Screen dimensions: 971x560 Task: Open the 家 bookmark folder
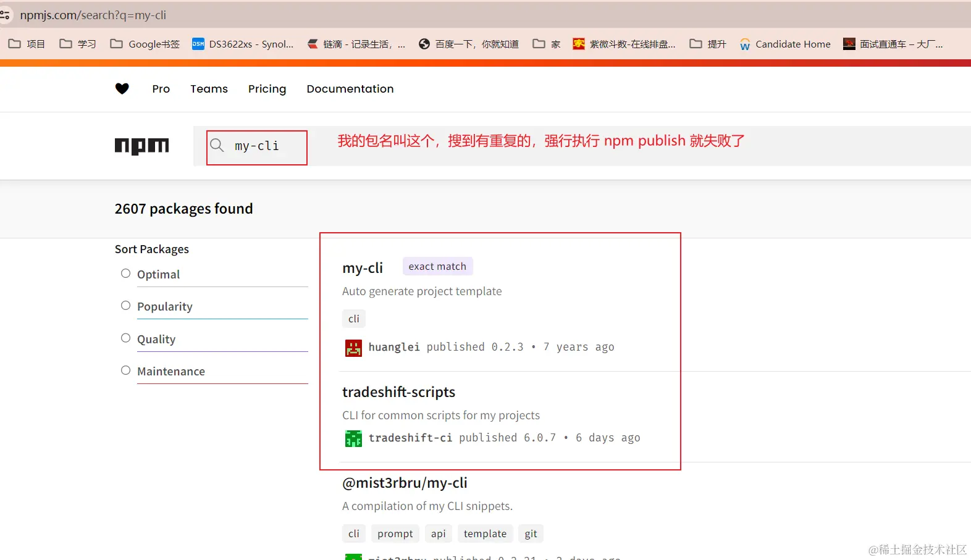(x=547, y=44)
